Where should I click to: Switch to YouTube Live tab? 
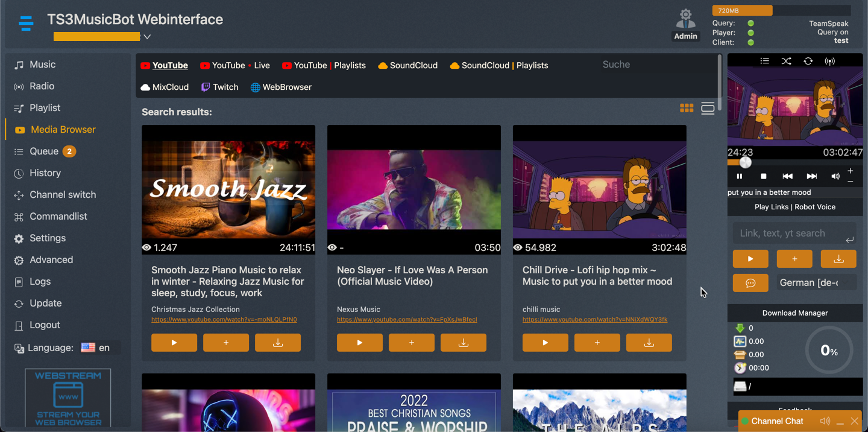pos(234,65)
